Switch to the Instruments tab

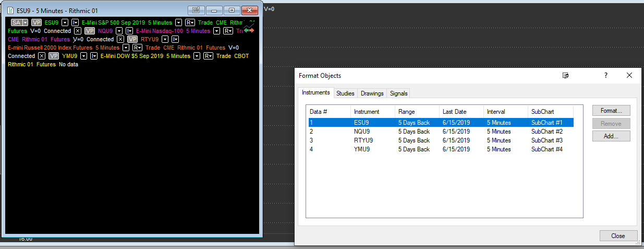pos(316,92)
